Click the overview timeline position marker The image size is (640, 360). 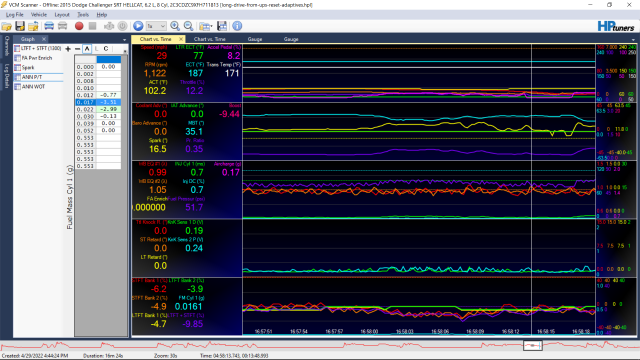(533, 345)
